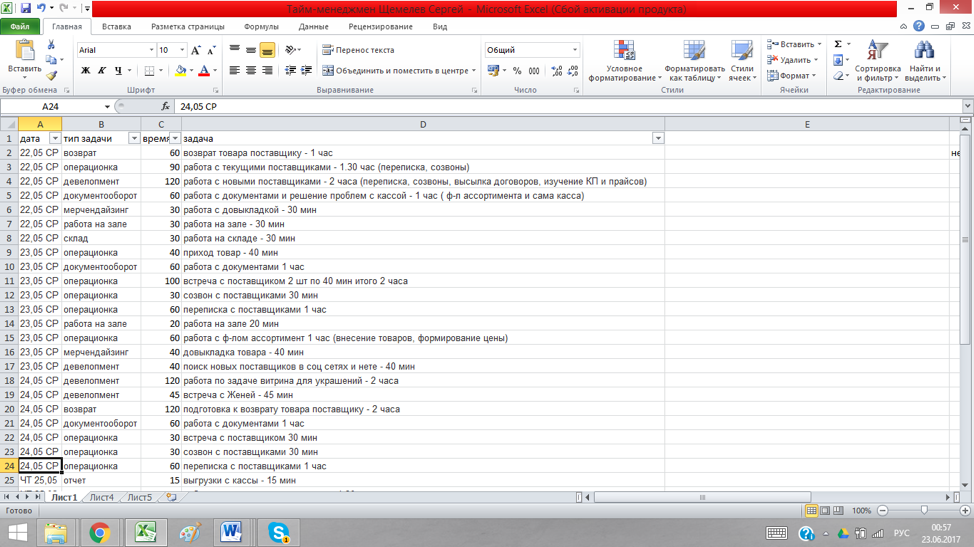Click the Format Painter brush icon
This screenshot has height=547, width=974.
pos(51,76)
